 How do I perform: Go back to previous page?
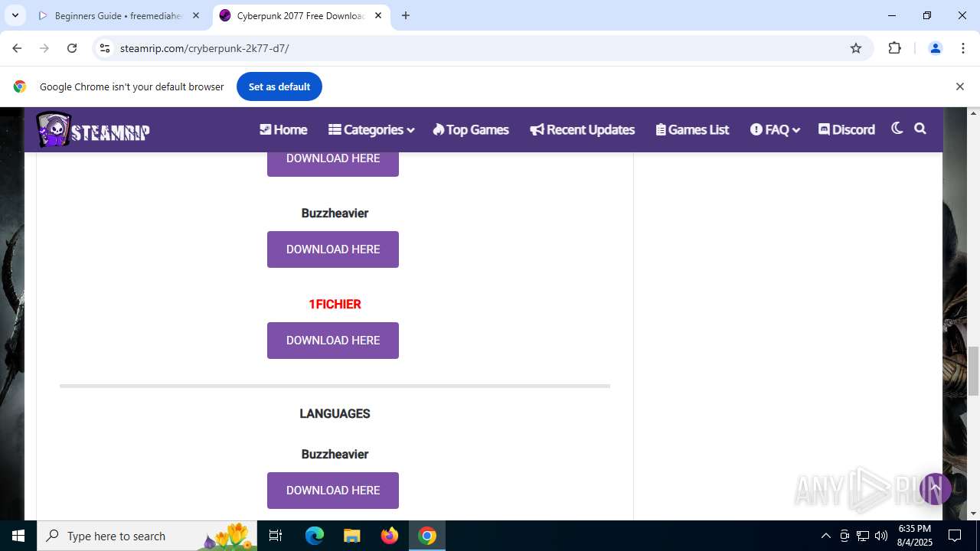tap(17, 48)
